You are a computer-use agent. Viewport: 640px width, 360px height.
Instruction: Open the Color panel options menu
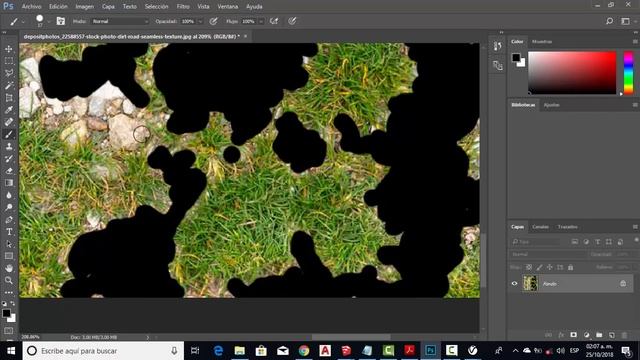coord(635,42)
